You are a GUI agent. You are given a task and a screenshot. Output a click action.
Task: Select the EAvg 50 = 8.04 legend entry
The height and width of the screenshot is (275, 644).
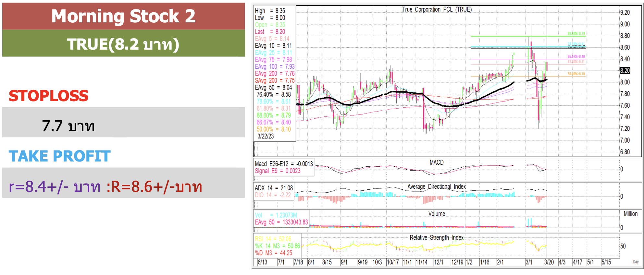point(273,88)
